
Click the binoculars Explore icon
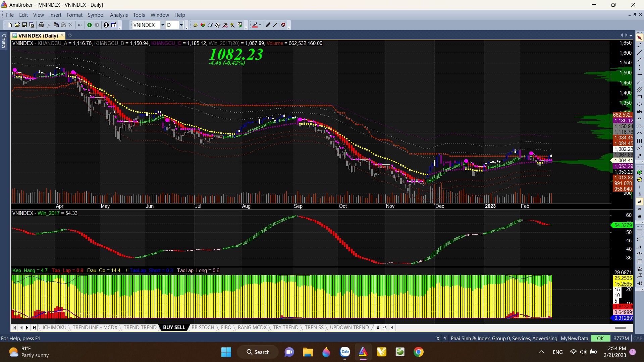(210, 25)
